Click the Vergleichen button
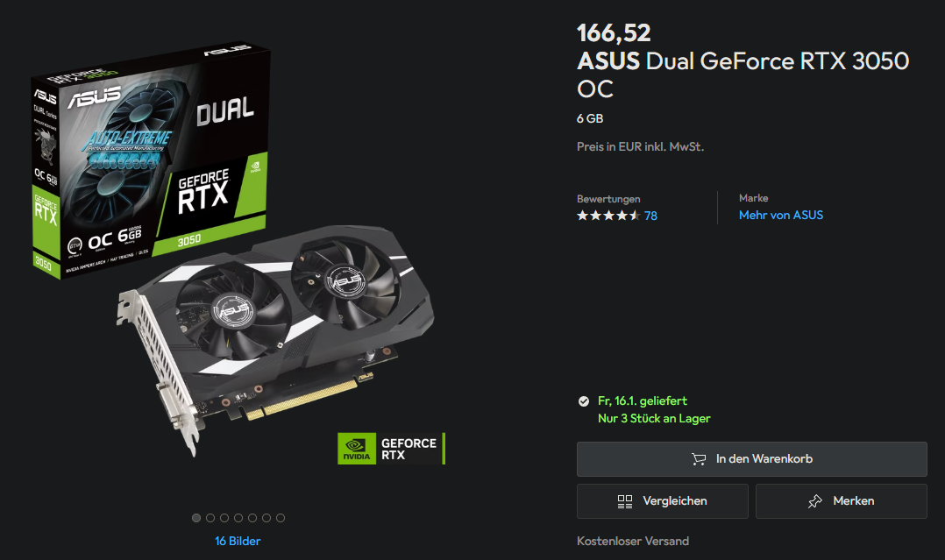This screenshot has height=560, width=945. tap(663, 501)
